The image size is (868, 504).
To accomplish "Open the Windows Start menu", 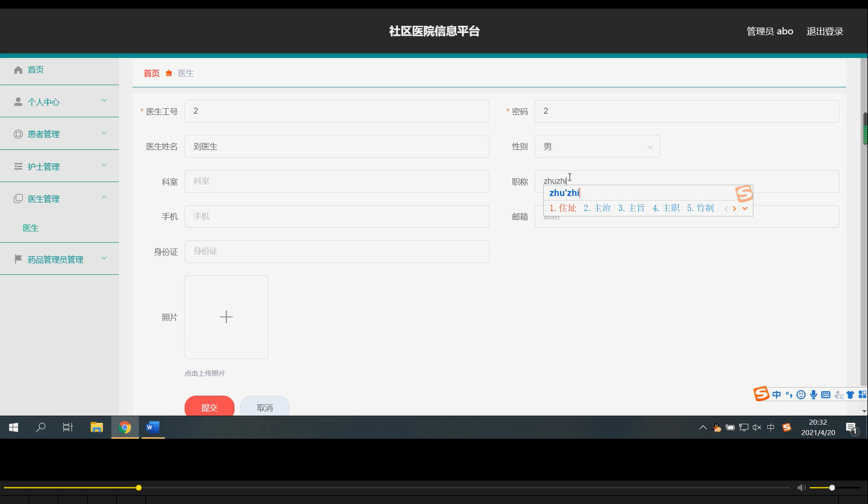I will click(14, 427).
